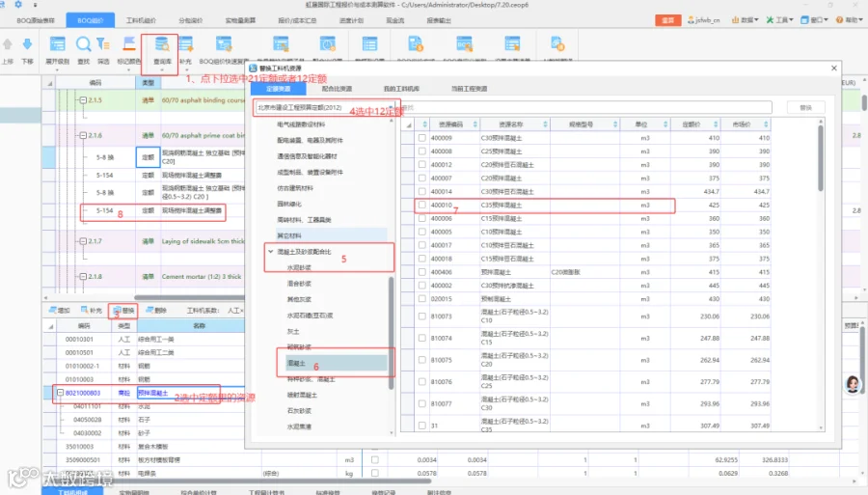
Task: Collapse the 2.1.6 row in BOQ tree
Action: [x=83, y=136]
